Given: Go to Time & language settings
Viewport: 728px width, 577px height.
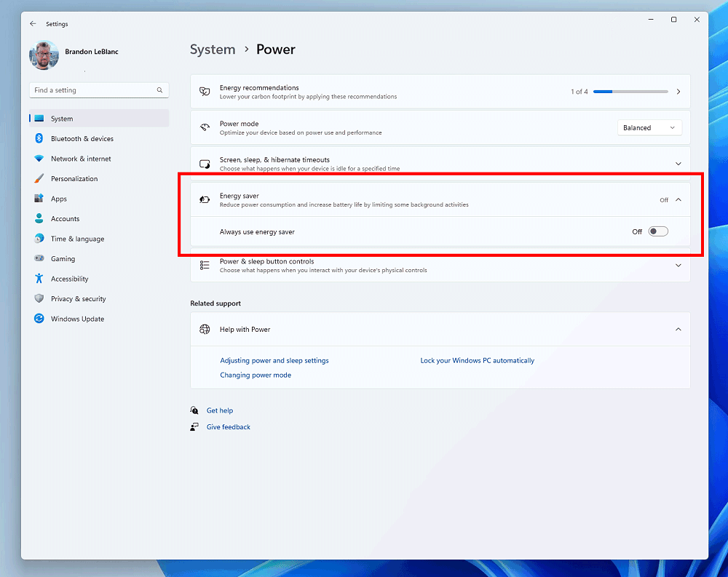Looking at the screenshot, I should pyautogui.click(x=77, y=239).
